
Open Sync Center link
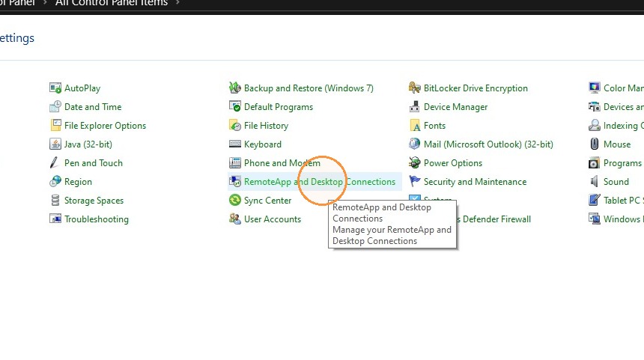pos(268,201)
